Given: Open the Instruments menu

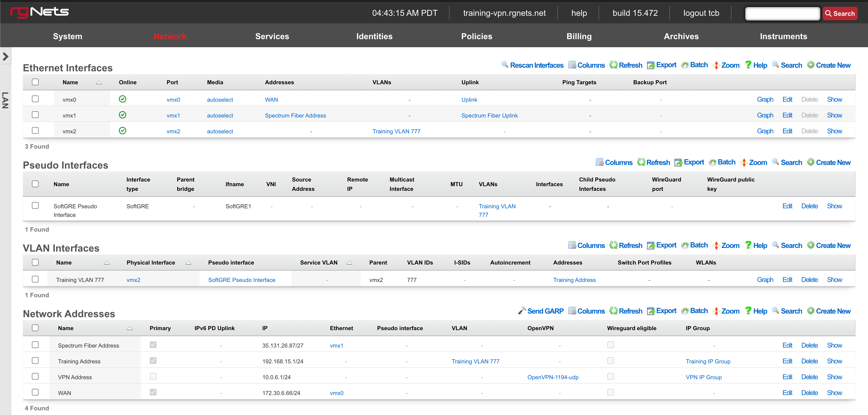Looking at the screenshot, I should [x=784, y=36].
